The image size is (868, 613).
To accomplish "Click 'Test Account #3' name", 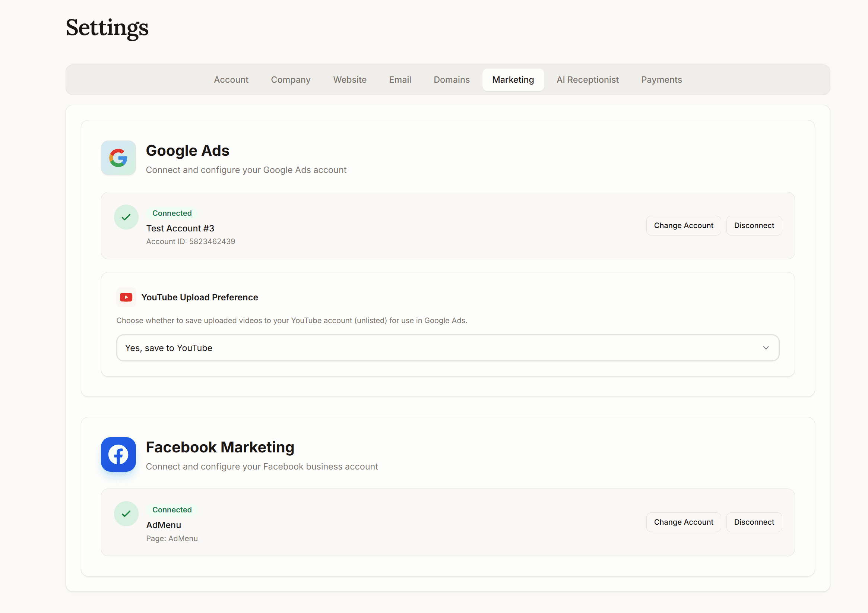I will click(180, 228).
